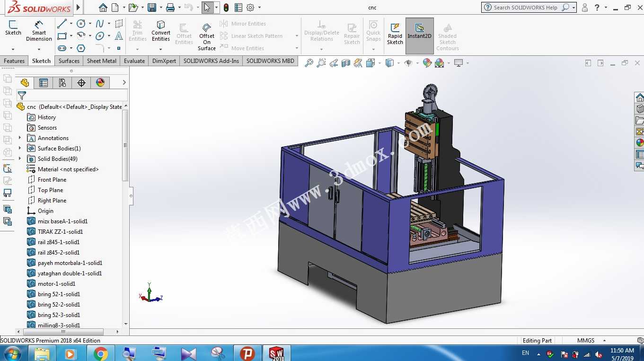Switch to the PropertyManager panel tab
Viewport: 644px width, 361px height.
coord(44,83)
